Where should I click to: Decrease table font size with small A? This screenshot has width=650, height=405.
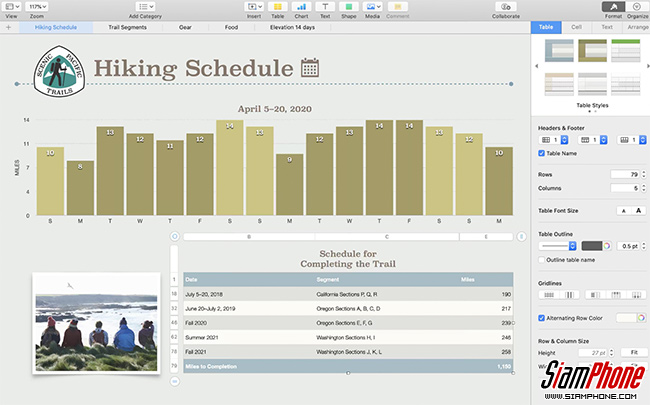pyautogui.click(x=623, y=211)
